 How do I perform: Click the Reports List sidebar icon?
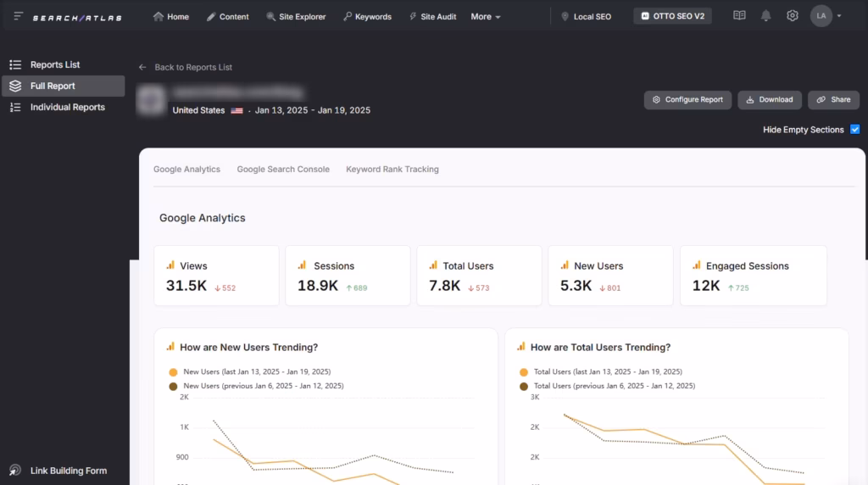point(15,64)
